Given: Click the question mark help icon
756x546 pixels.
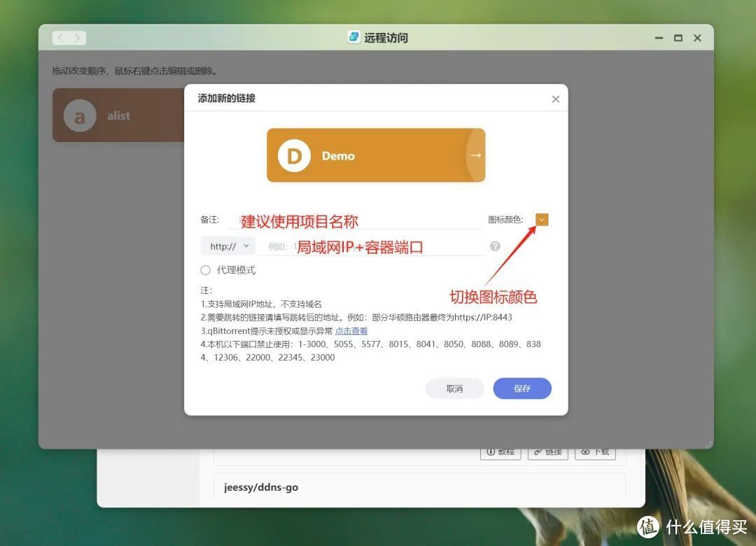Looking at the screenshot, I should [496, 246].
